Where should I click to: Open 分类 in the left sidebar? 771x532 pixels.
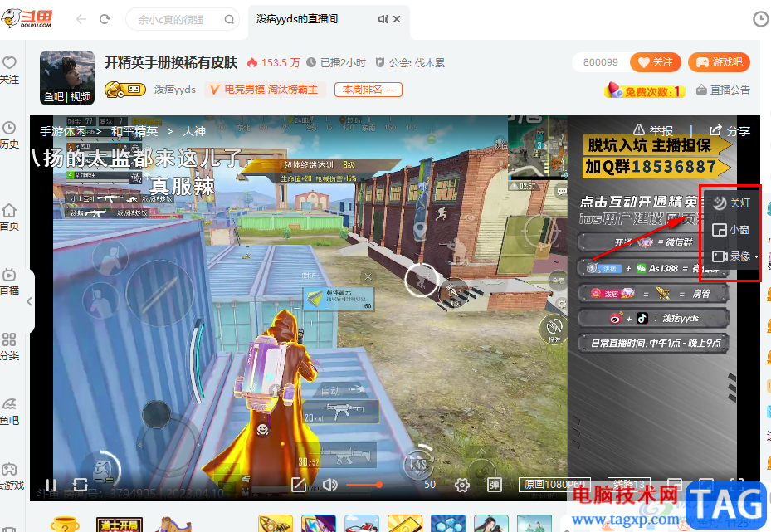(9, 347)
